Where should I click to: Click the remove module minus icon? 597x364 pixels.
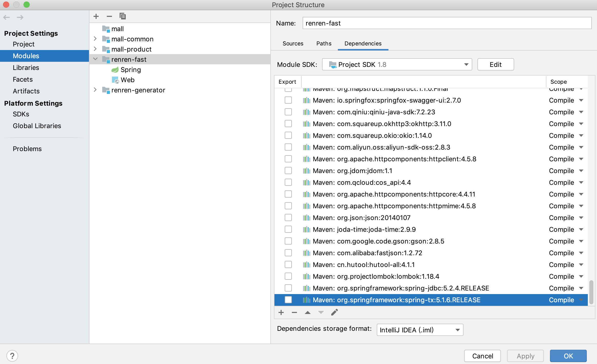(109, 16)
